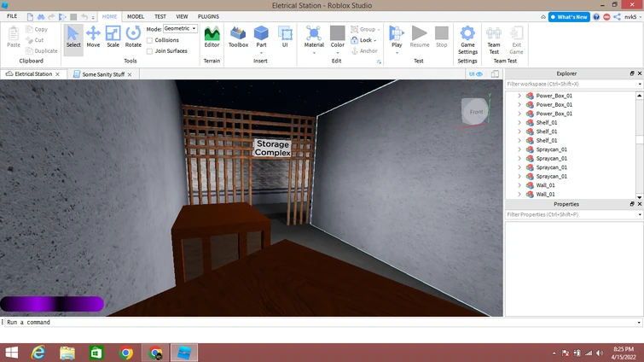Open the Explorer filter dropdown arrow
644x362 pixels.
pyautogui.click(x=640, y=84)
